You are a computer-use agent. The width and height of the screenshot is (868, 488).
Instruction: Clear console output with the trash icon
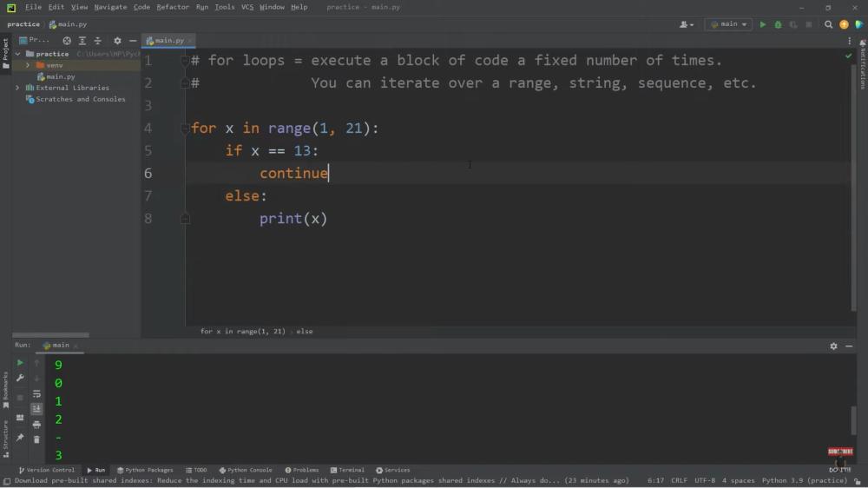point(36,439)
